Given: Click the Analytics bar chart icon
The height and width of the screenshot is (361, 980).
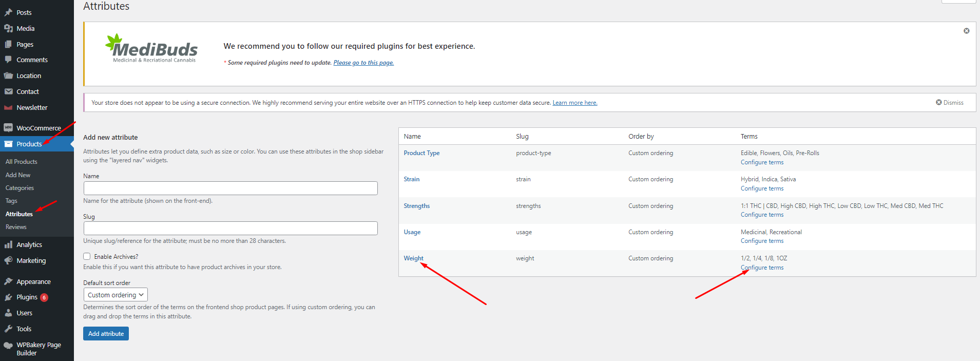Looking at the screenshot, I should pos(8,244).
